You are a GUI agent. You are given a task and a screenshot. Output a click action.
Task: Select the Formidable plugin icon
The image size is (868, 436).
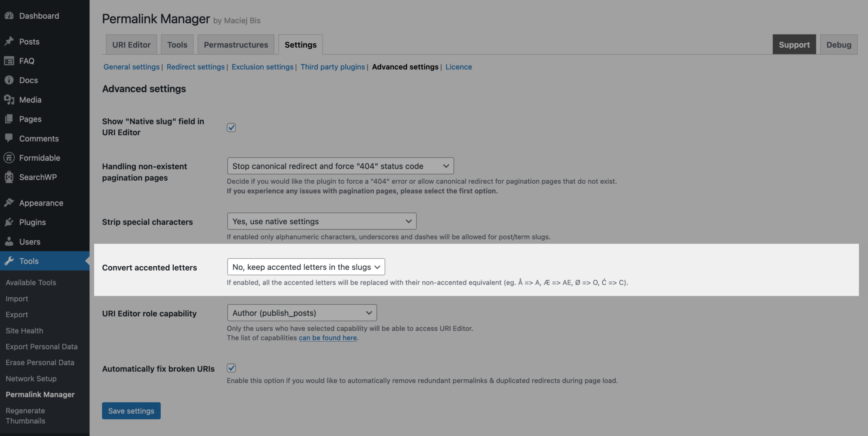pos(10,158)
